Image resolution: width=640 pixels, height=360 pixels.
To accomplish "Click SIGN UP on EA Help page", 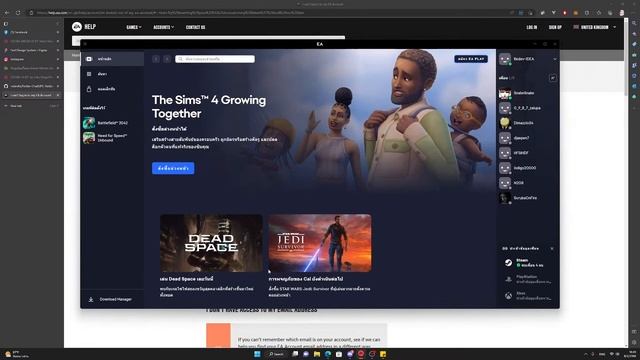I will pos(555,27).
